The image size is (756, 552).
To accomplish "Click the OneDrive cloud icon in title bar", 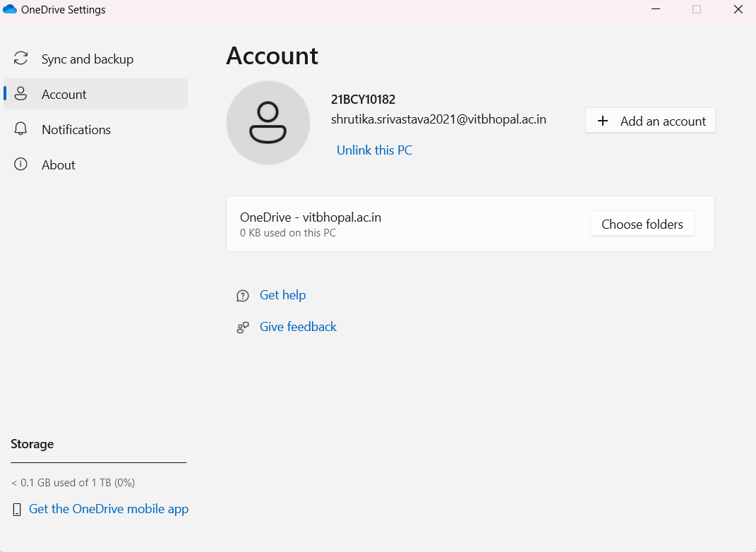I will click(10, 10).
